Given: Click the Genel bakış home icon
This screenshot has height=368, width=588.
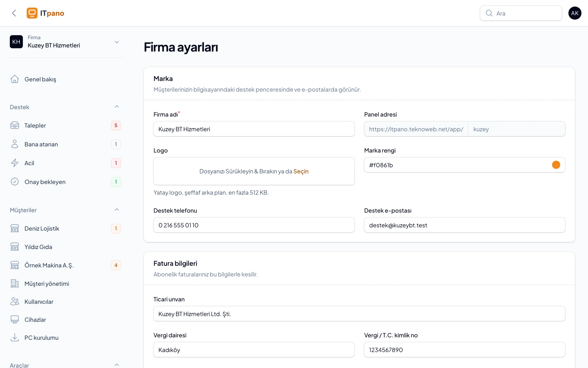Looking at the screenshot, I should 15,79.
